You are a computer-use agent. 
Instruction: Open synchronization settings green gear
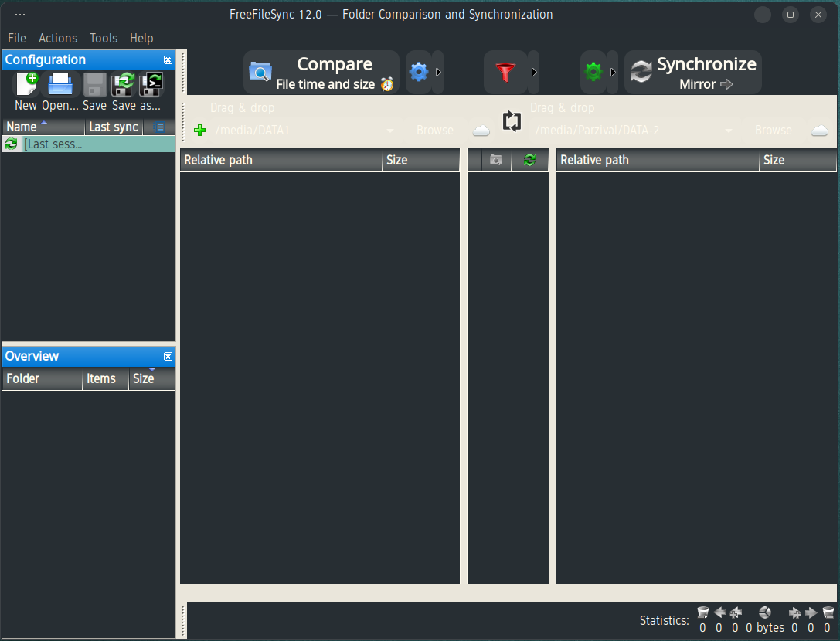click(x=593, y=73)
